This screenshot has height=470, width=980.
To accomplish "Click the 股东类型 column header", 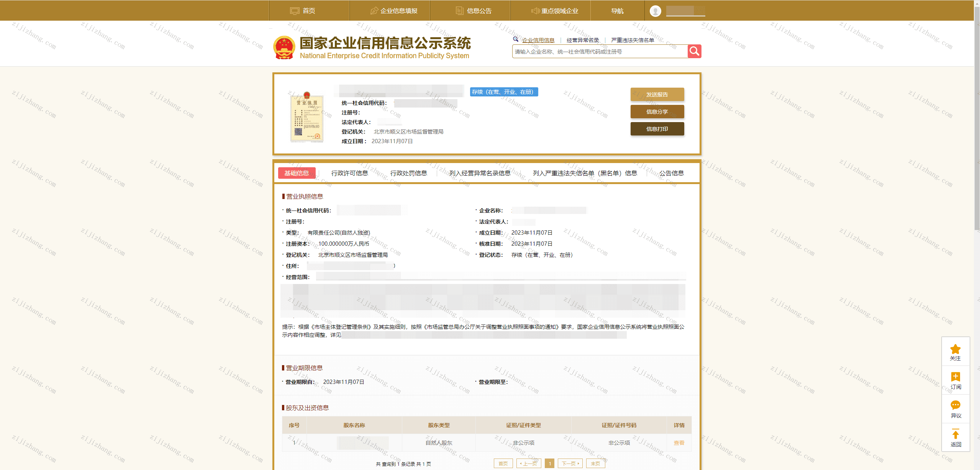I will pos(439,425).
